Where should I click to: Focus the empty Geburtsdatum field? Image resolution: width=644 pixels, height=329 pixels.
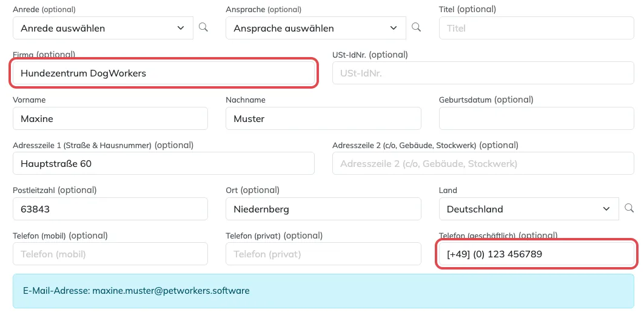pos(537,118)
